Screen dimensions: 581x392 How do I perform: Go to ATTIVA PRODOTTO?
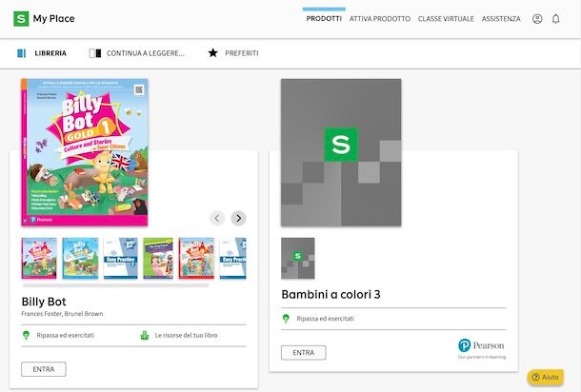pyautogui.click(x=380, y=19)
